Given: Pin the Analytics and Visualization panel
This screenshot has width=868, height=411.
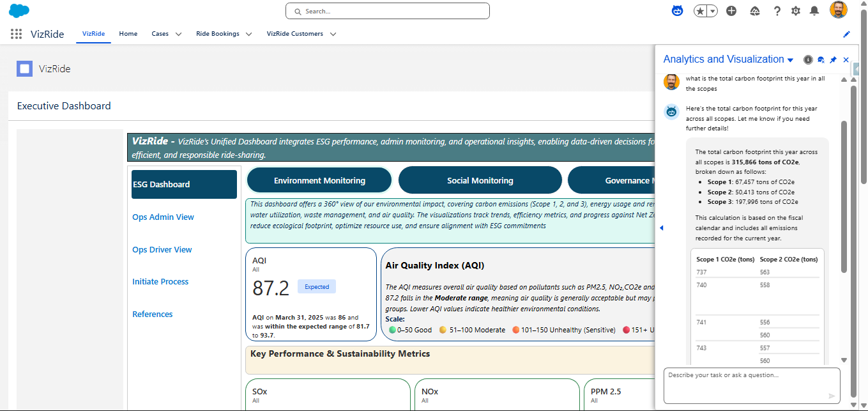Looking at the screenshot, I should pyautogui.click(x=833, y=59).
